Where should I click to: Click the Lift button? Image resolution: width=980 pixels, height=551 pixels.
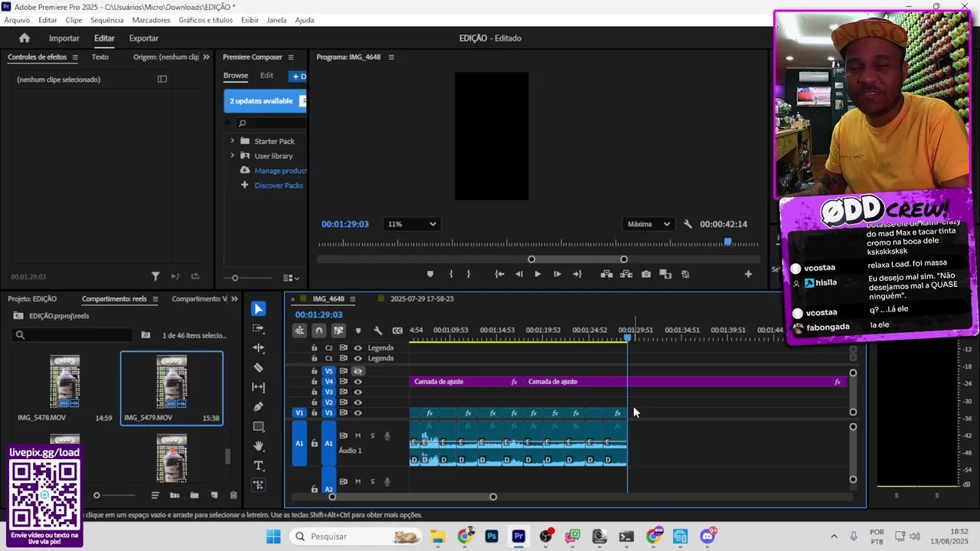pos(606,274)
